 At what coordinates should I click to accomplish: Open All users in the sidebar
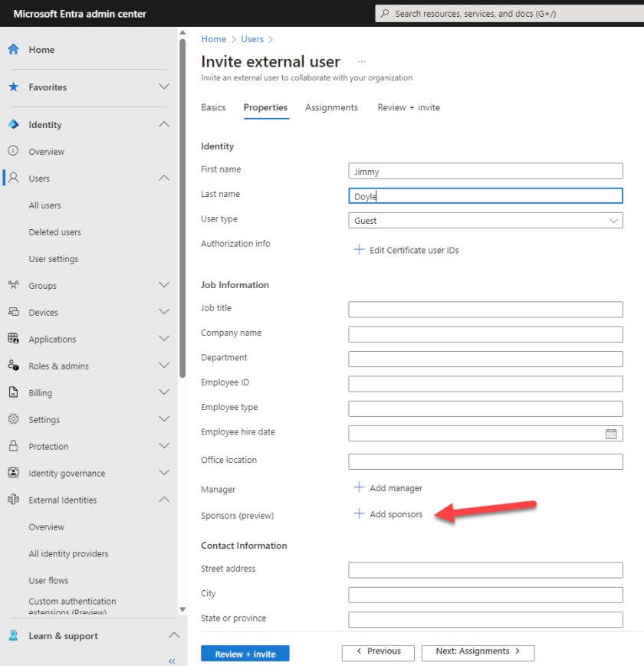[x=44, y=205]
